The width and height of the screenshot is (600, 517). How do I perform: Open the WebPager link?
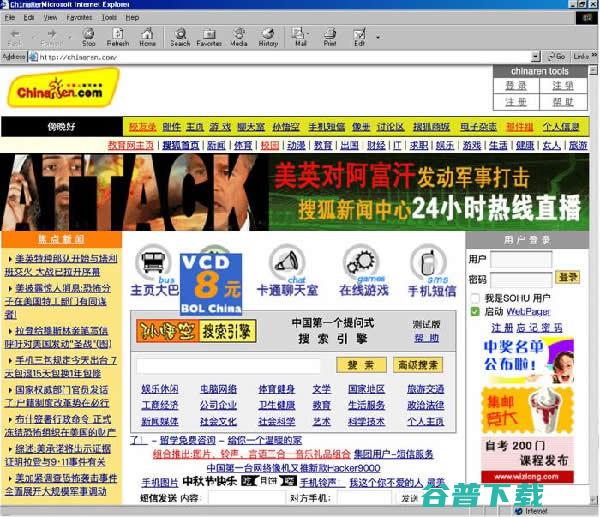point(528,312)
